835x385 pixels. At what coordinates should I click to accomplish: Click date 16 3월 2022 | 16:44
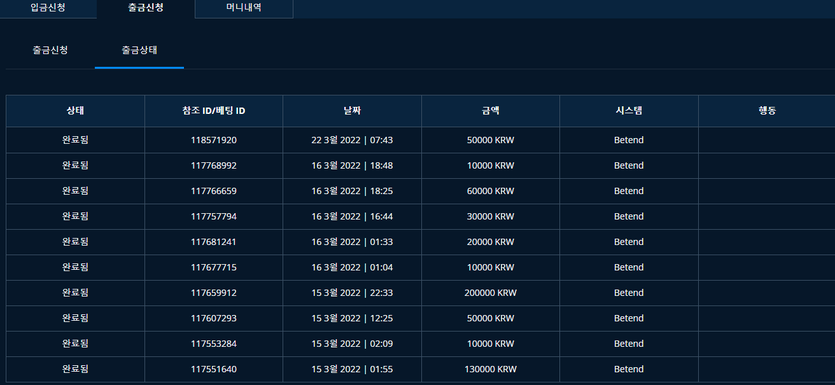pyautogui.click(x=352, y=217)
